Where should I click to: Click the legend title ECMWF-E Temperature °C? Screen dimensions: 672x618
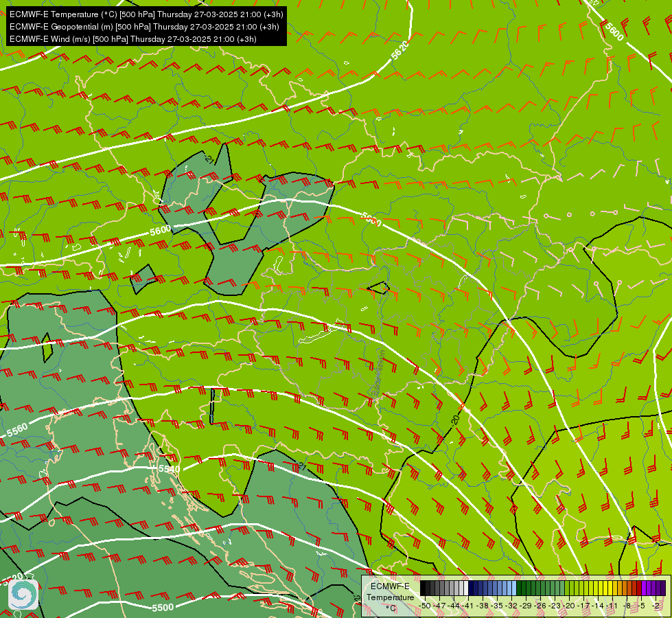click(x=390, y=597)
